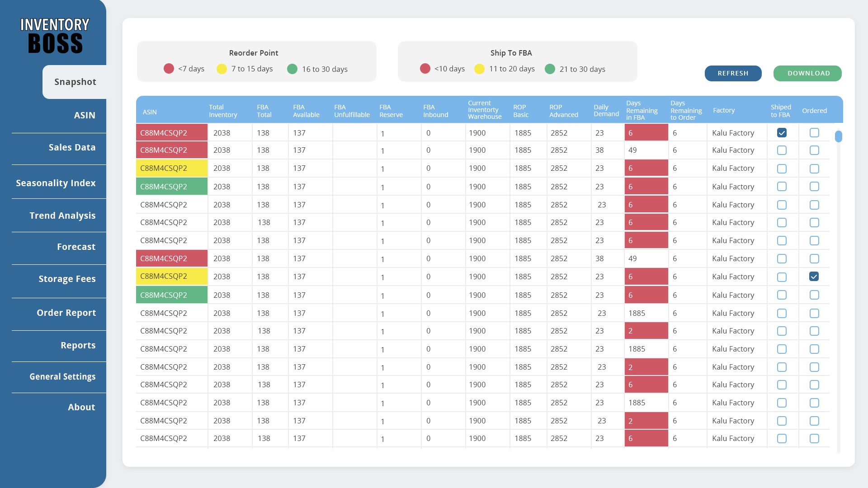Select first red C88M4CSQP2 ASIN cell
Screen dimensions: 868x488
point(171,133)
